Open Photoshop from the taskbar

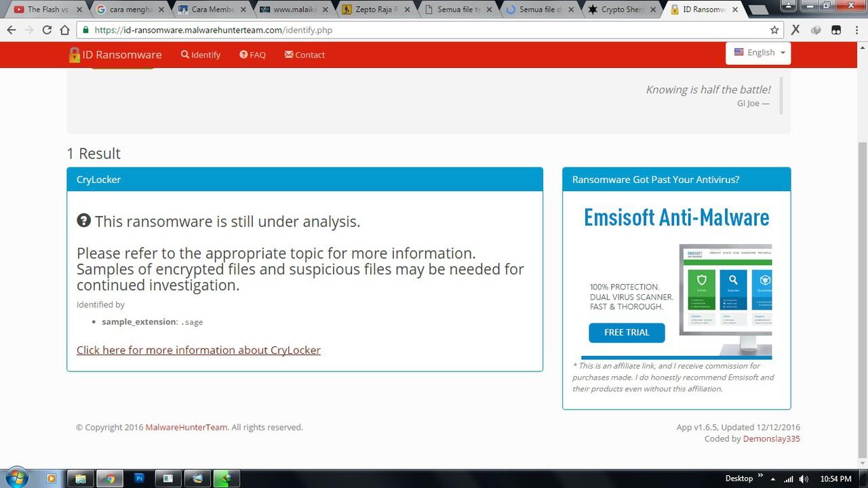[139, 479]
